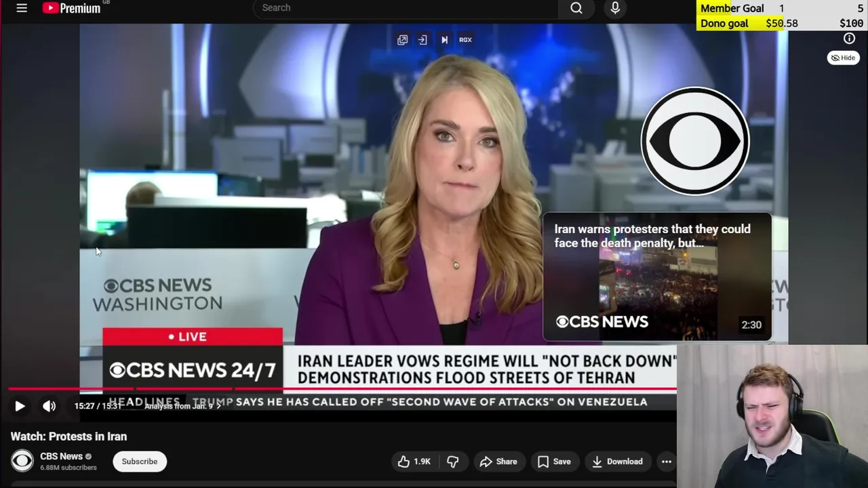Start voice search with the microphone icon

[x=615, y=8]
